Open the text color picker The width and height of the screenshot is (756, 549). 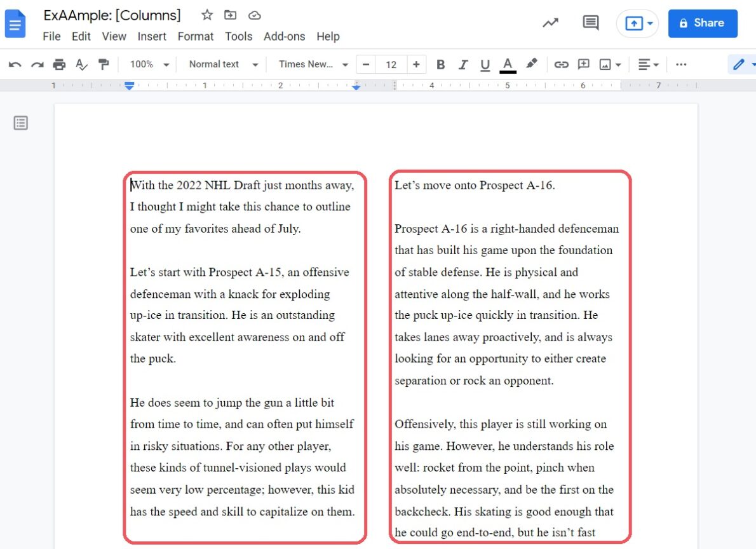pyautogui.click(x=507, y=64)
